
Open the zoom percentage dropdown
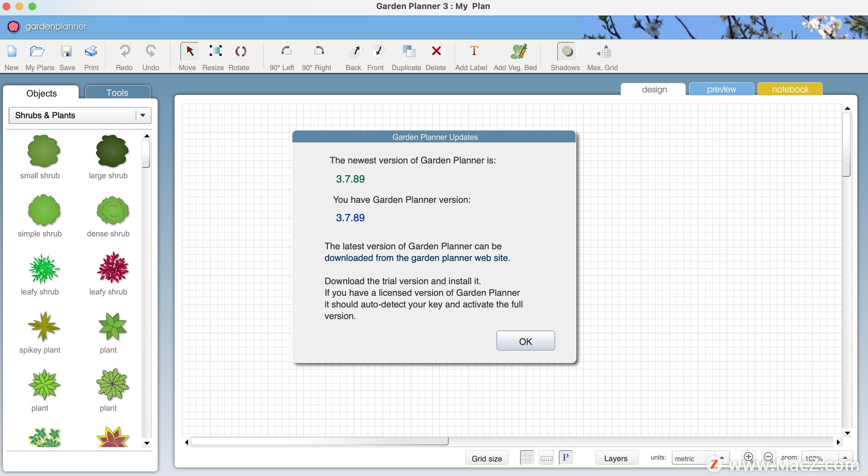[x=827, y=458]
